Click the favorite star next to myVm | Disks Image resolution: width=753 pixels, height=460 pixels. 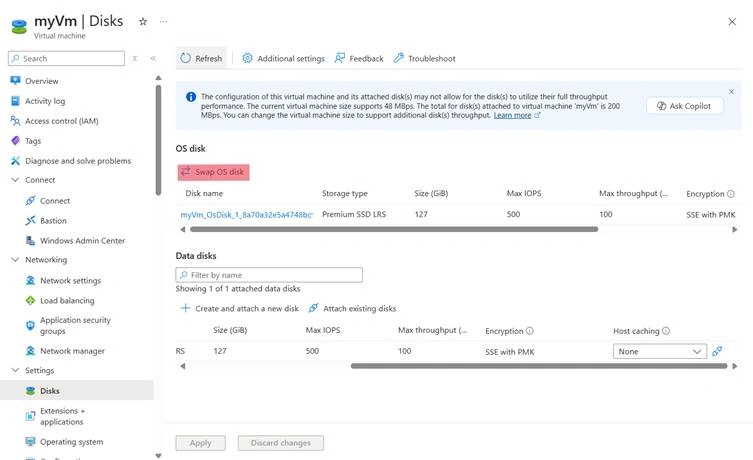pyautogui.click(x=143, y=22)
